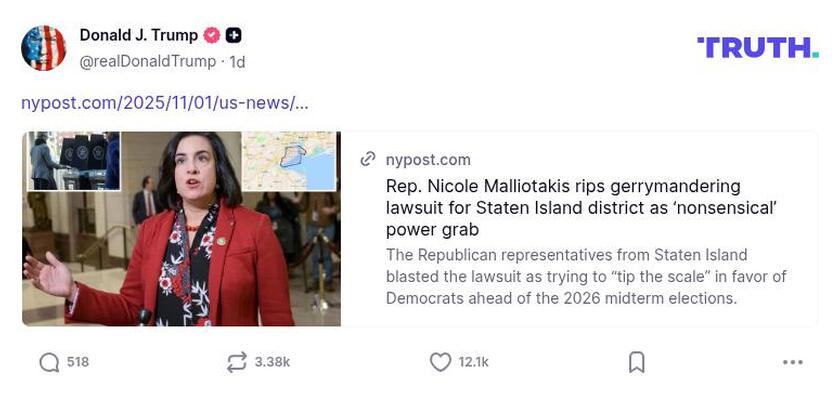
Task: Click the reply speech bubble icon
Action: 49,362
